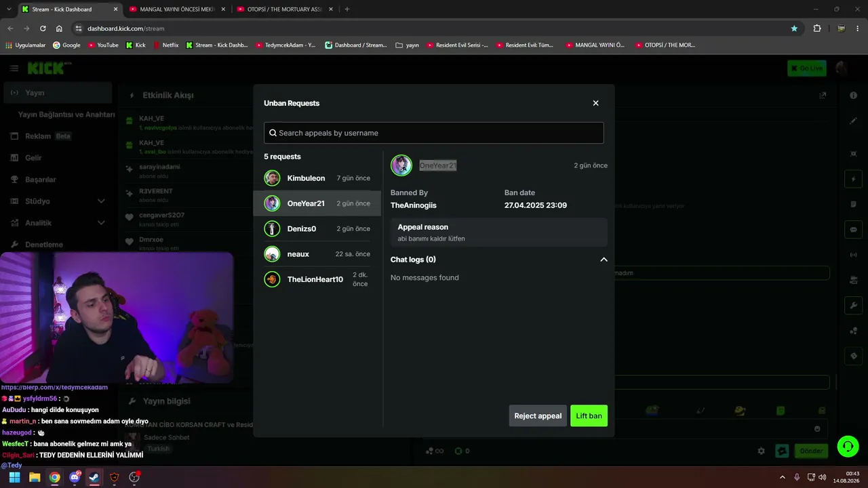Bookmark this page with star icon

coord(794,28)
